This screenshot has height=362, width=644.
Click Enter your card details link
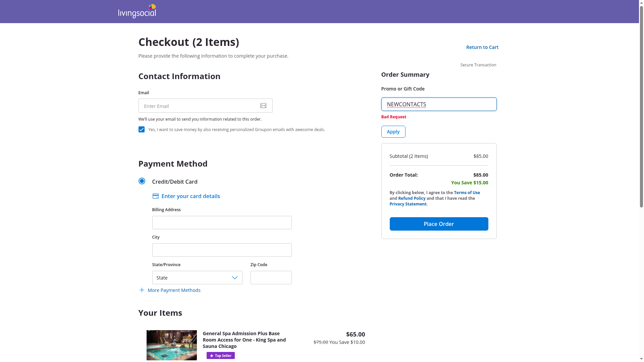point(191,196)
